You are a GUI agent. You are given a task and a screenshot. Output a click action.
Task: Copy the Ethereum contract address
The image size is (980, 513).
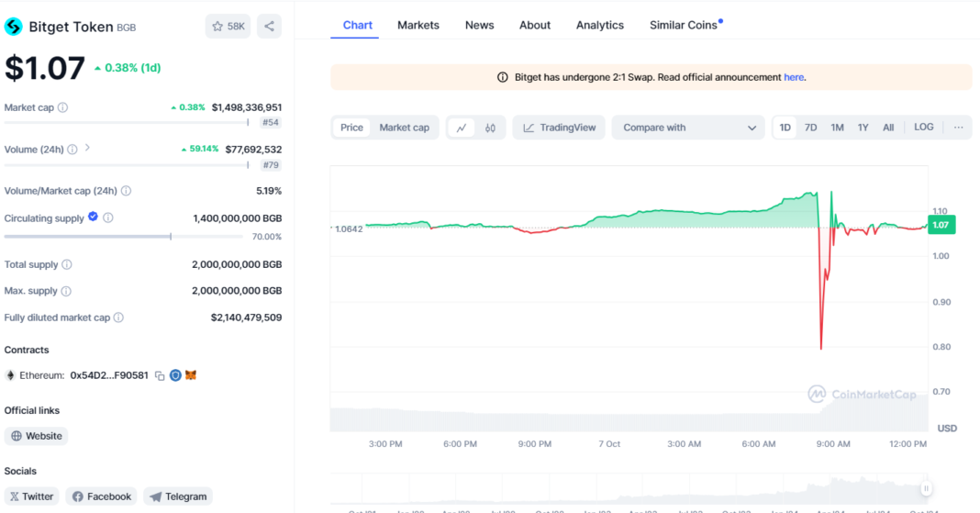point(160,375)
